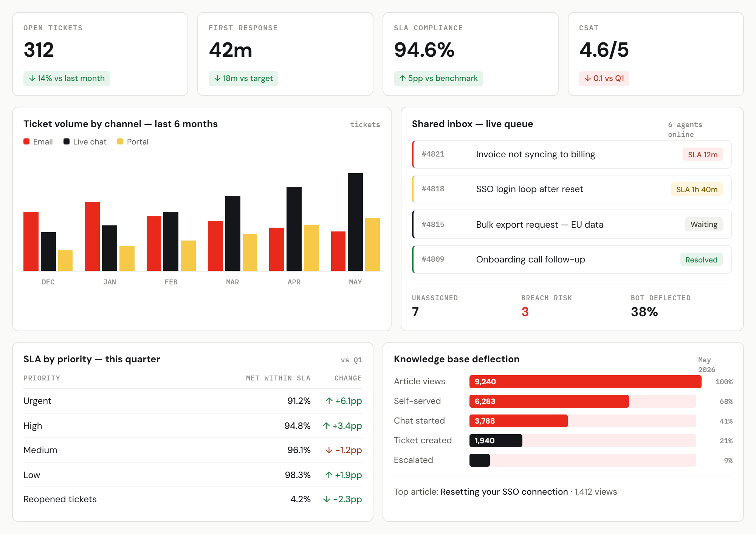
Task: Click the up arrow beside +3.4pp
Action: click(326, 426)
